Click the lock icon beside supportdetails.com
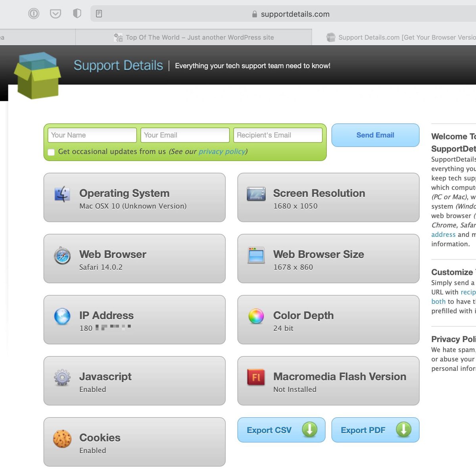This screenshot has width=476, height=476. (255, 14)
